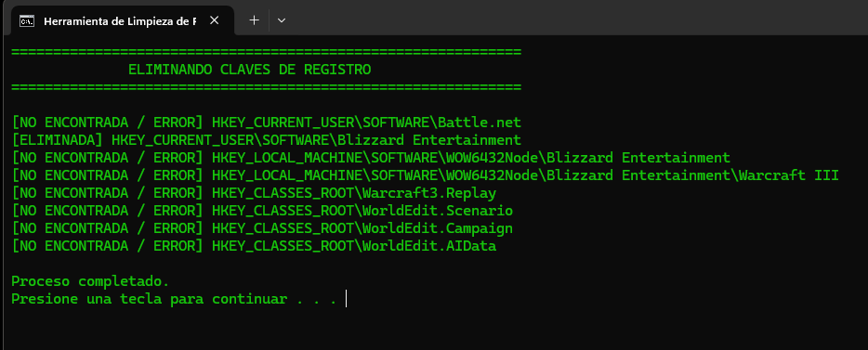Click the HKEY_LOCAL_MACHINE line ending in Blizzard Entertainment

(371, 158)
